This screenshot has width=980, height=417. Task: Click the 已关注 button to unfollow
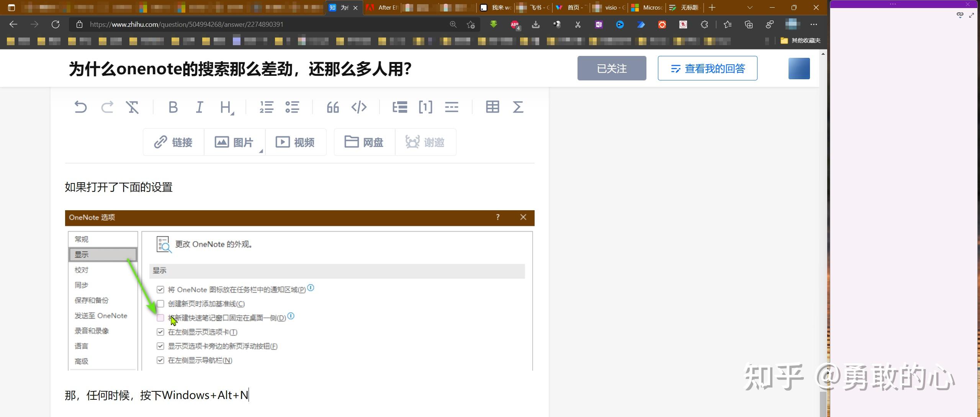pos(611,68)
